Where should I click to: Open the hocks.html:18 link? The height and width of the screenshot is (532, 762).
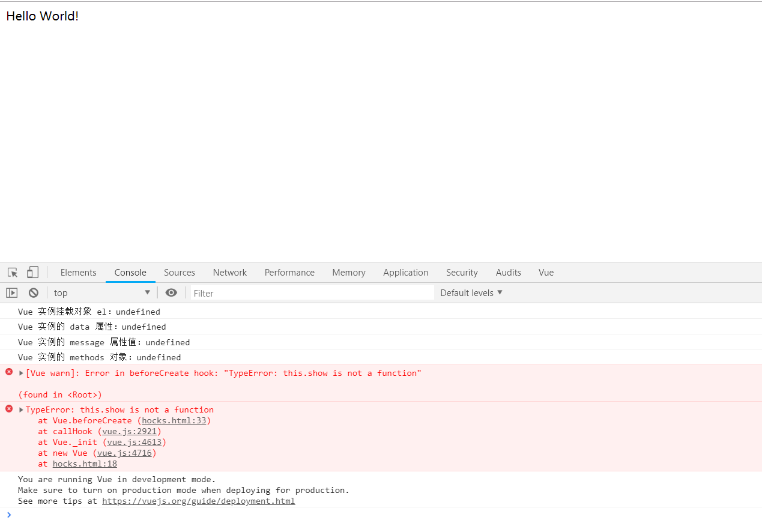point(85,464)
